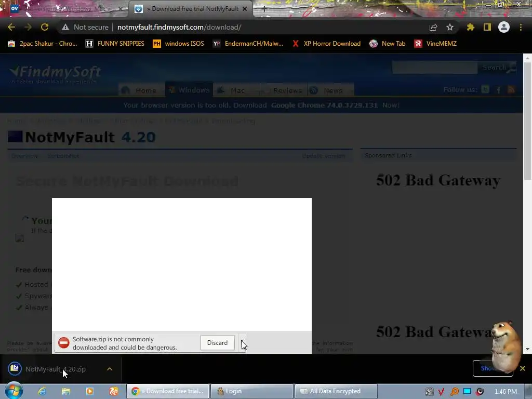Open the VineMEMZ bookmark
532x399 pixels.
436,44
